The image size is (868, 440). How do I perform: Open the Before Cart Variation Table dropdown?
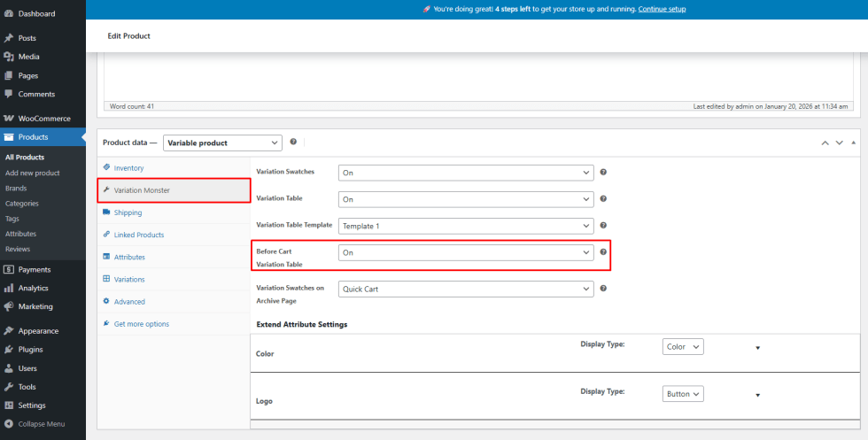tap(466, 252)
